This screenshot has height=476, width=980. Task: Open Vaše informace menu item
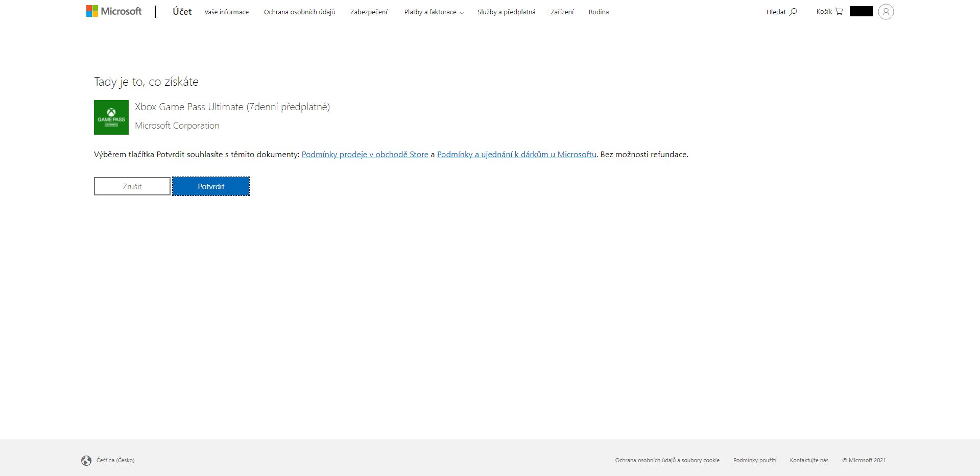[227, 12]
